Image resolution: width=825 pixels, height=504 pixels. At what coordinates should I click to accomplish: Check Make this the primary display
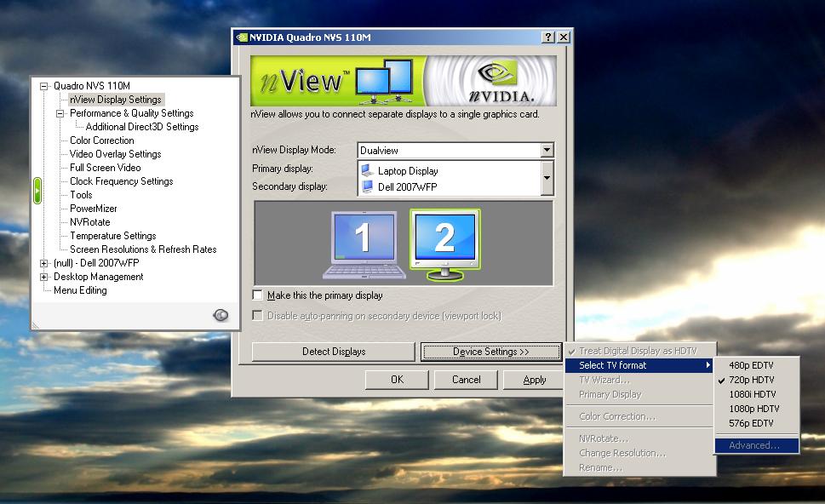[258, 295]
